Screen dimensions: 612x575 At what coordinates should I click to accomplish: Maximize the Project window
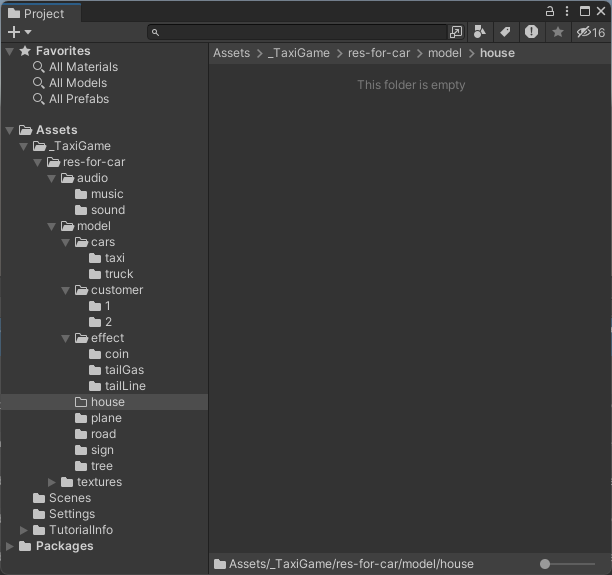click(585, 11)
